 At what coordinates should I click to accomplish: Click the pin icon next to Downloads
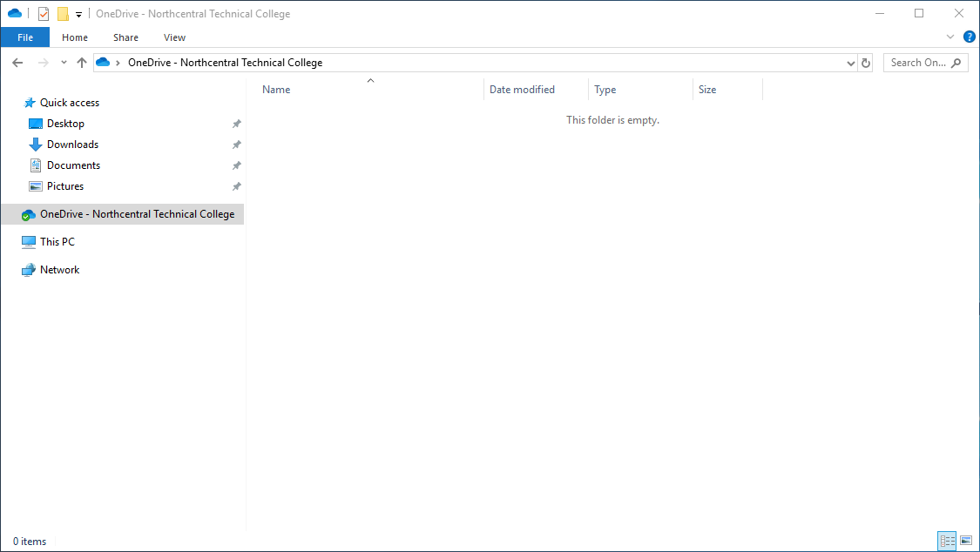[x=236, y=145]
